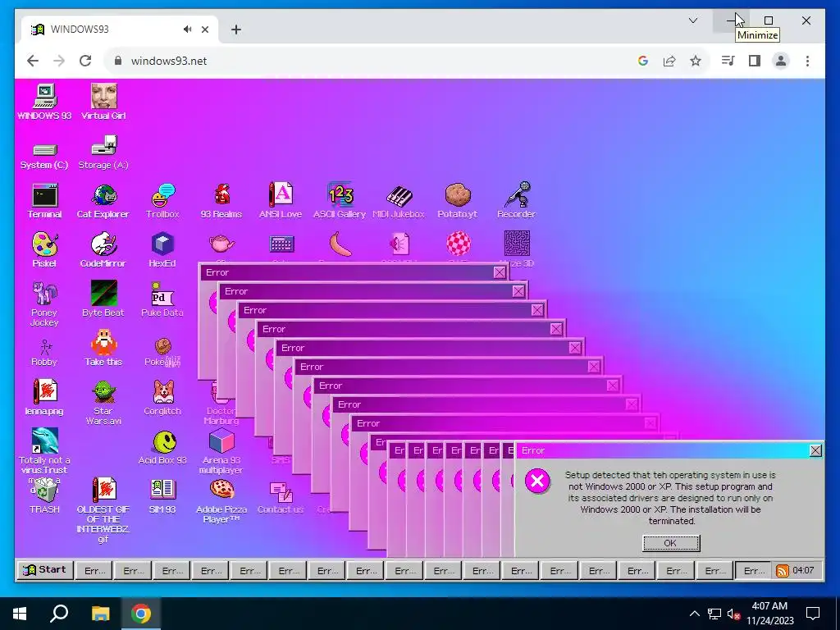Open the Totally not a virus shortcut

pos(44,451)
